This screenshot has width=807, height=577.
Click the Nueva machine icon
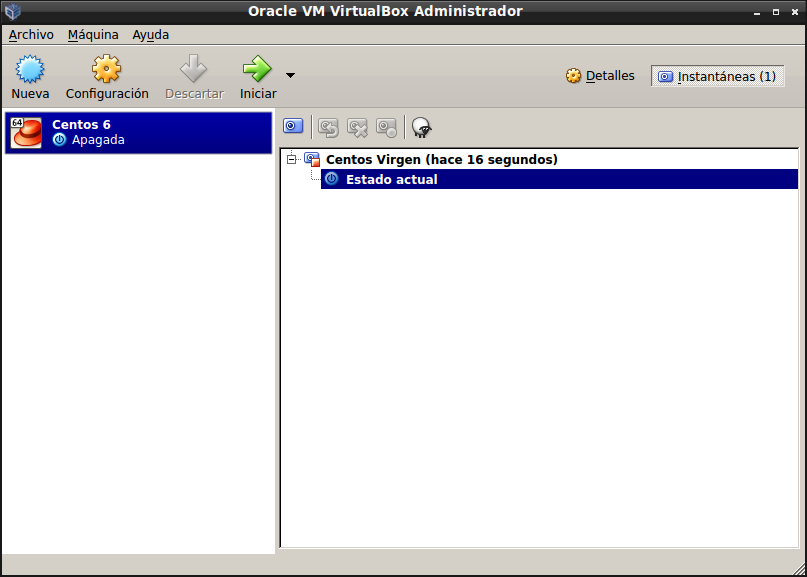pos(30,70)
